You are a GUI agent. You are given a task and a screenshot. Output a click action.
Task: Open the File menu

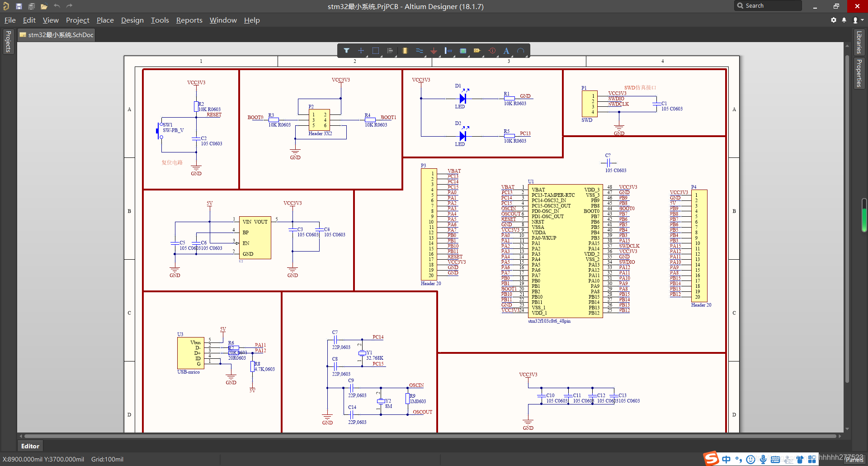coord(10,20)
